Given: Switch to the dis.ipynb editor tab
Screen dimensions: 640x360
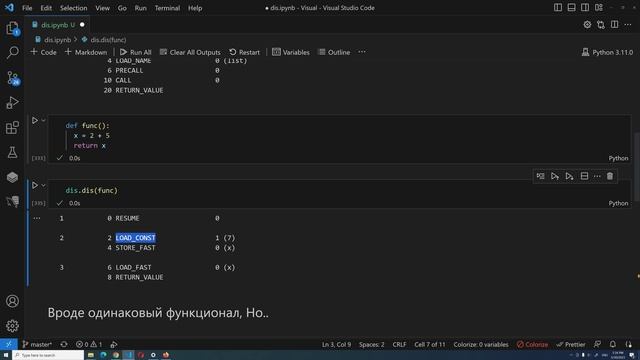Looking at the screenshot, I should tap(58, 25).
